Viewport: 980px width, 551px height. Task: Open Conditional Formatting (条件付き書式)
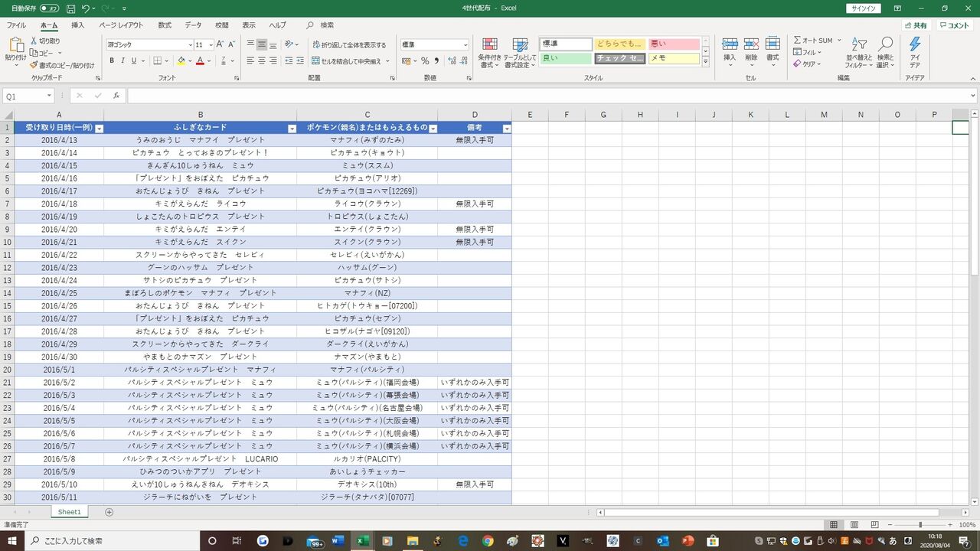489,53
